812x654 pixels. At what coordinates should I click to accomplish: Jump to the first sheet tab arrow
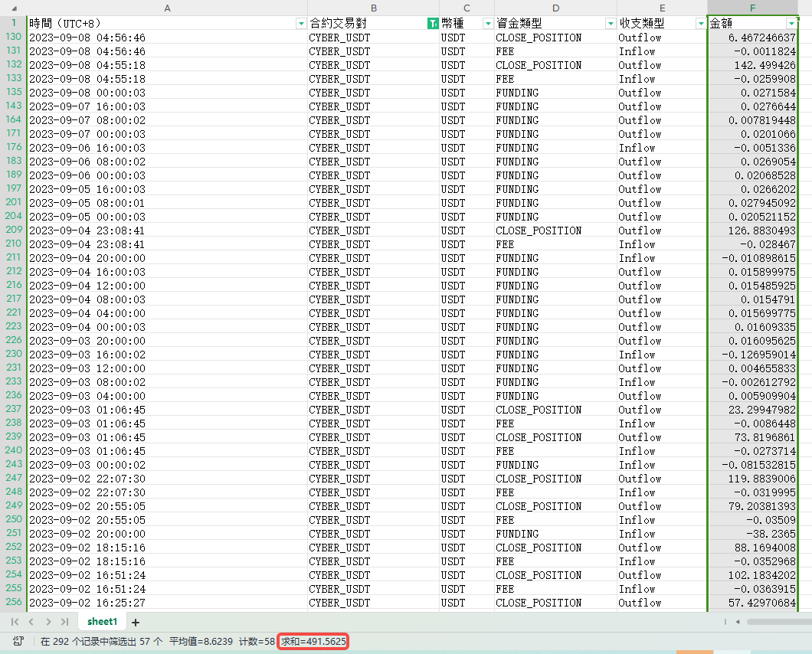coord(15,622)
